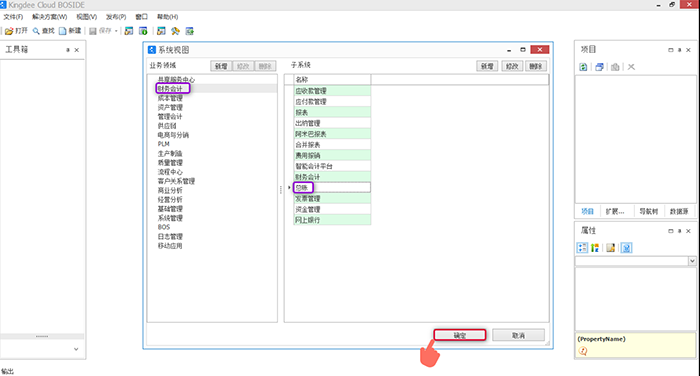Click the alphabetical sort icon in 属性 panel
Screen dimensions: 700x376
click(x=595, y=248)
